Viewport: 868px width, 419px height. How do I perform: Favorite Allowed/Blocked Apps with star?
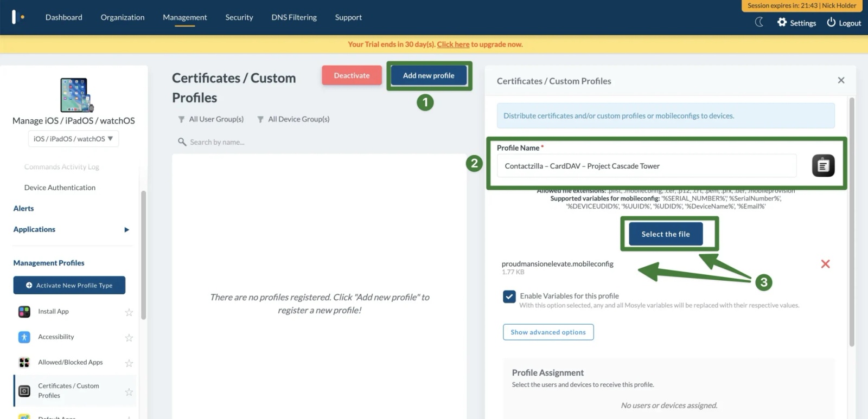[129, 363]
